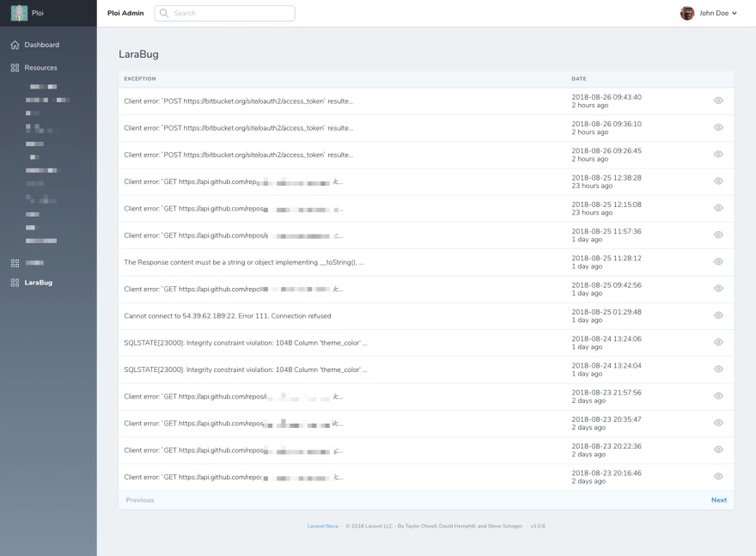
Task: View exception dated 2018-08-26 09:26:45
Action: click(x=718, y=155)
